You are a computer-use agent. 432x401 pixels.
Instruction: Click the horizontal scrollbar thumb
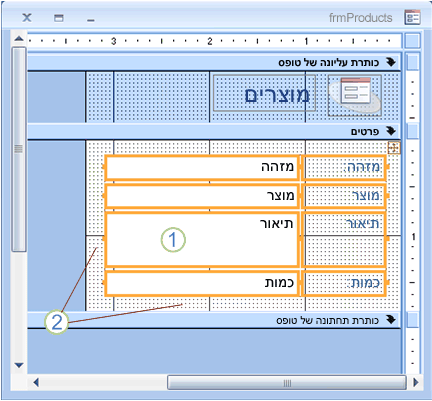pyautogui.click(x=287, y=382)
